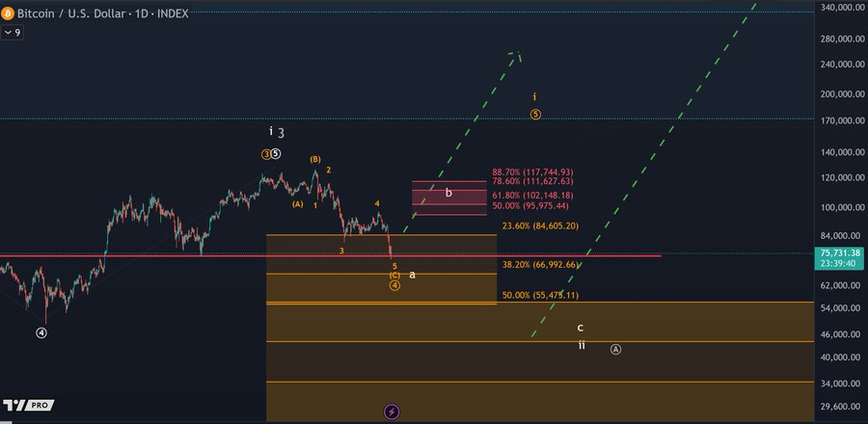This screenshot has width=868, height=424.
Task: Expand the collapsed indicators legend showing 9
Action: tap(13, 33)
